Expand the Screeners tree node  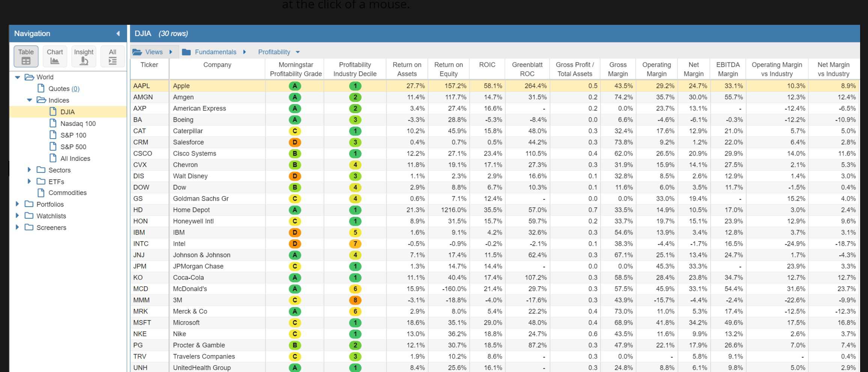(x=17, y=227)
